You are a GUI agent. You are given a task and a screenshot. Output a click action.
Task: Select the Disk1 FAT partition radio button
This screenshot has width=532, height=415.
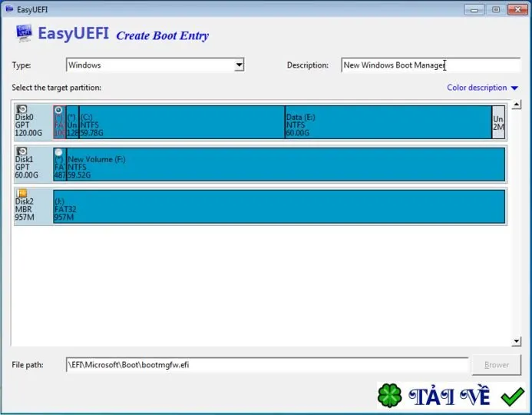[58, 152]
